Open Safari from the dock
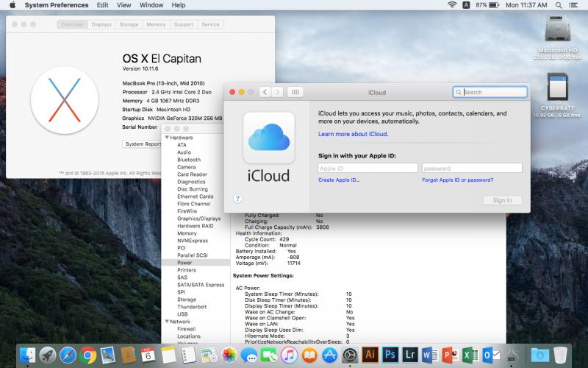Viewport: 588px width, 368px height. tap(68, 355)
